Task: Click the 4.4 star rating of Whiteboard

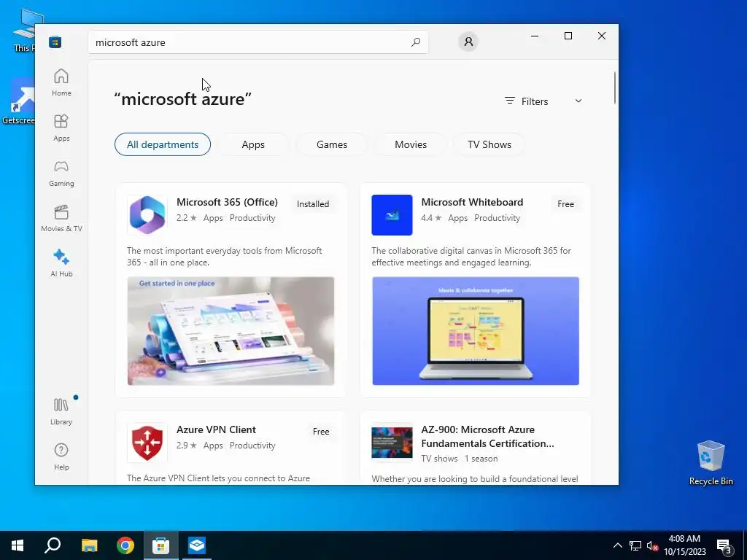Action: coord(431,218)
